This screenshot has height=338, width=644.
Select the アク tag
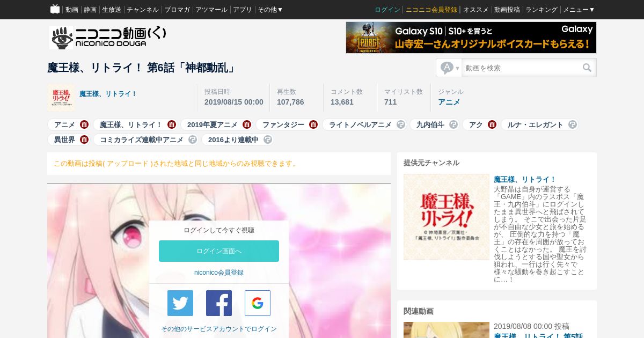pyautogui.click(x=476, y=124)
